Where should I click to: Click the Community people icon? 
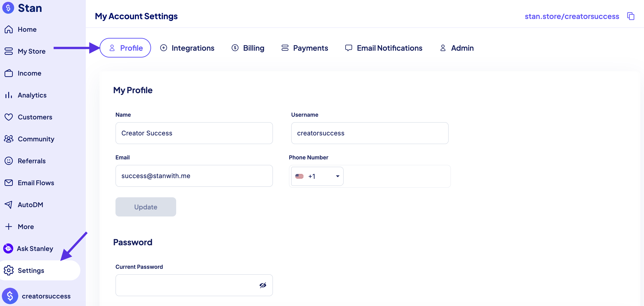click(x=9, y=139)
